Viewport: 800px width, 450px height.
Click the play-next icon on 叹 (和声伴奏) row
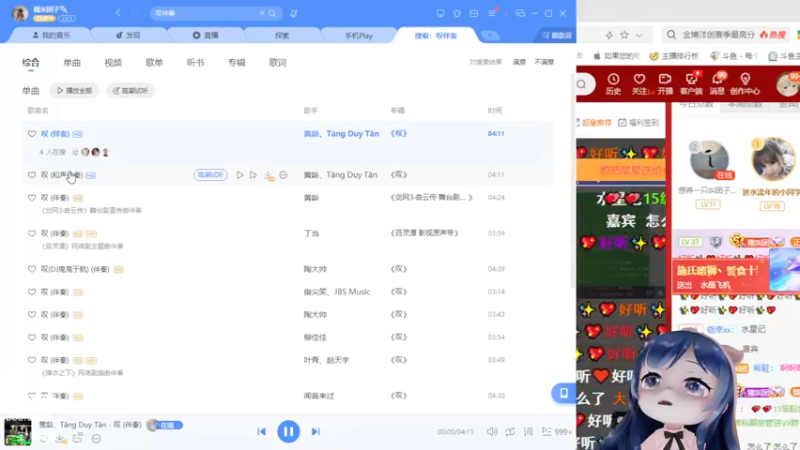(x=253, y=175)
